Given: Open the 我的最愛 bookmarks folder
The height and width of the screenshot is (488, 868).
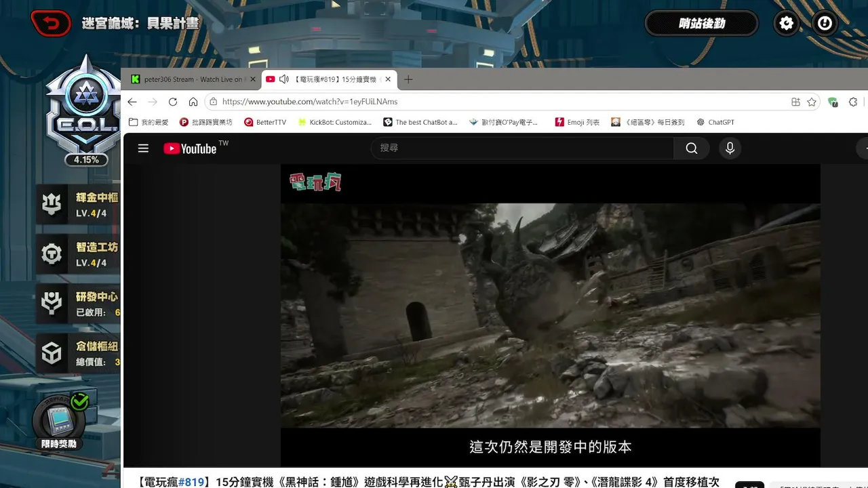Looking at the screenshot, I should coord(149,122).
